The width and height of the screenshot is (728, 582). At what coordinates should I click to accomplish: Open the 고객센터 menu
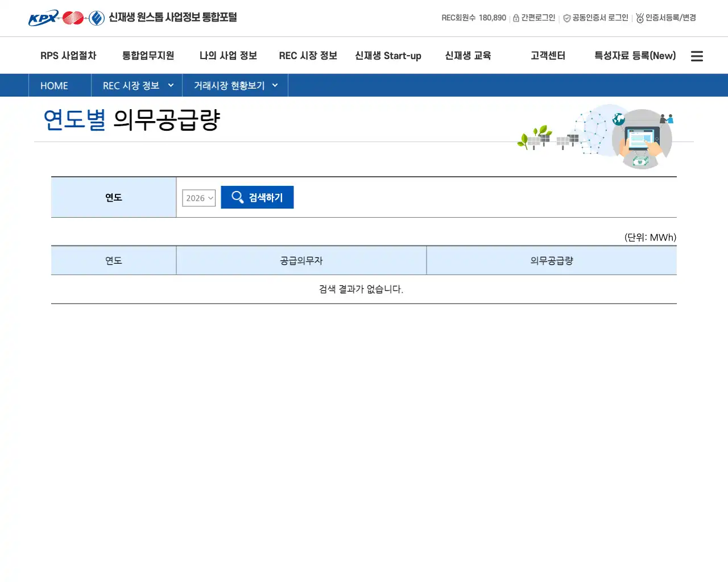[548, 56]
